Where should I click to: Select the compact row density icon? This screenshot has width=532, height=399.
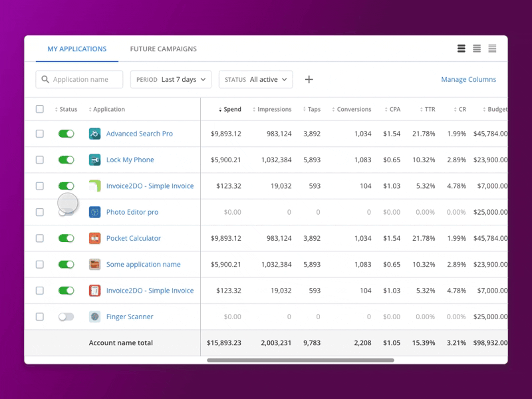pyautogui.click(x=462, y=49)
